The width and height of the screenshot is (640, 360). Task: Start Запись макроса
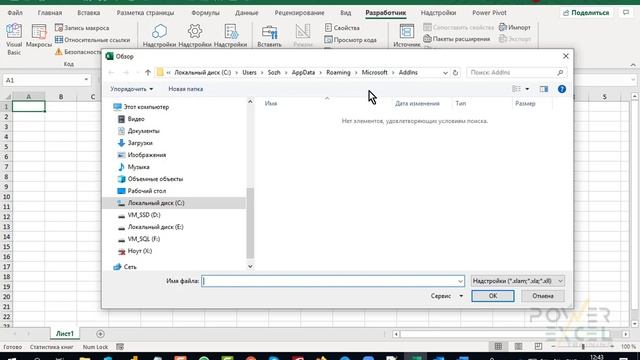coord(82,28)
